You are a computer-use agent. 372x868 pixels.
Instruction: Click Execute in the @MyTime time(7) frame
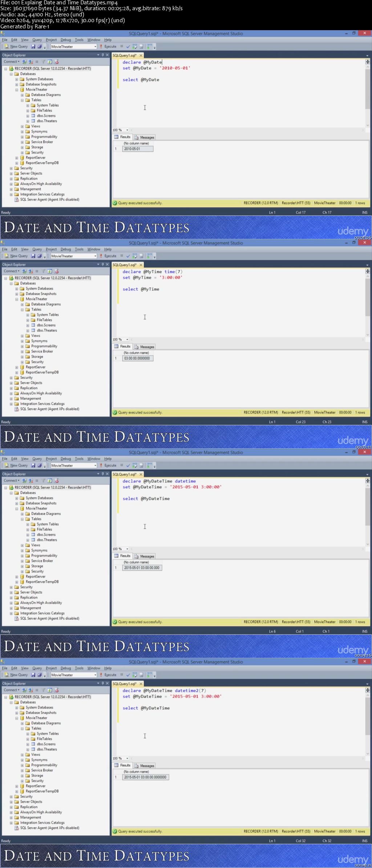(x=108, y=256)
